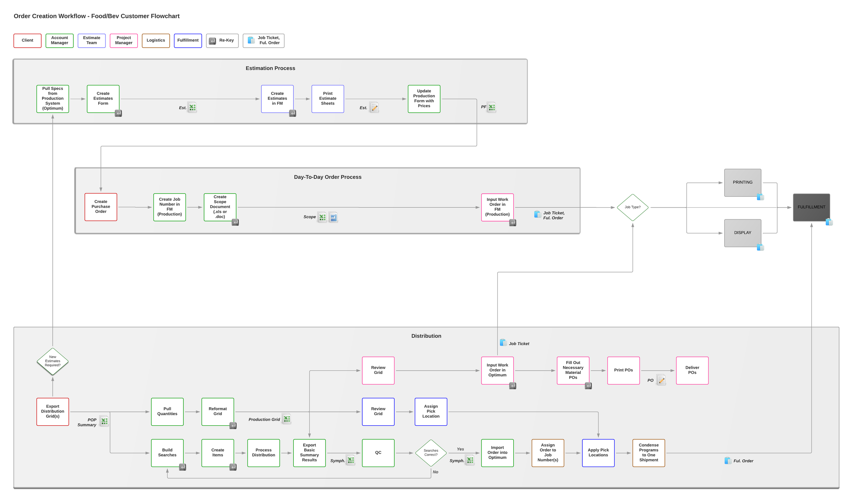Screen dimensions: 852x504
Task: Click the Excel icon next to POP Summary
Action: (104, 421)
